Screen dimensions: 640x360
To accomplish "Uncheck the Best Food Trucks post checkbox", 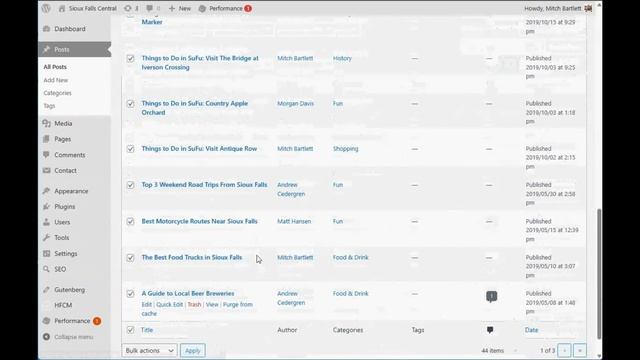I will pos(130,258).
